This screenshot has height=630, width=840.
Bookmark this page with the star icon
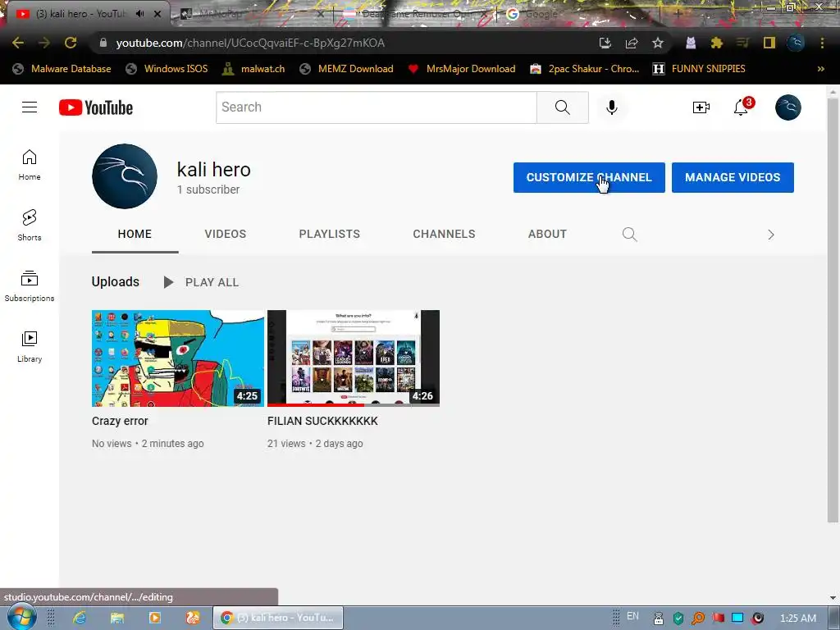click(658, 43)
